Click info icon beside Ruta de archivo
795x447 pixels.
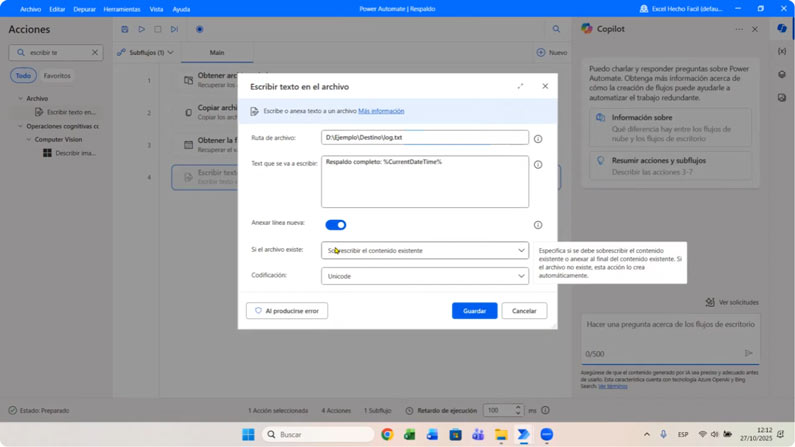538,138
